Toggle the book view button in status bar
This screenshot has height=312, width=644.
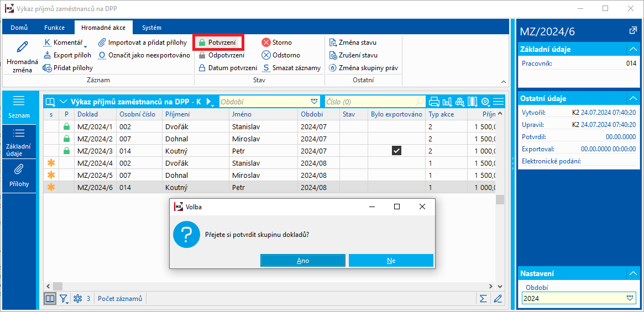(x=50, y=298)
